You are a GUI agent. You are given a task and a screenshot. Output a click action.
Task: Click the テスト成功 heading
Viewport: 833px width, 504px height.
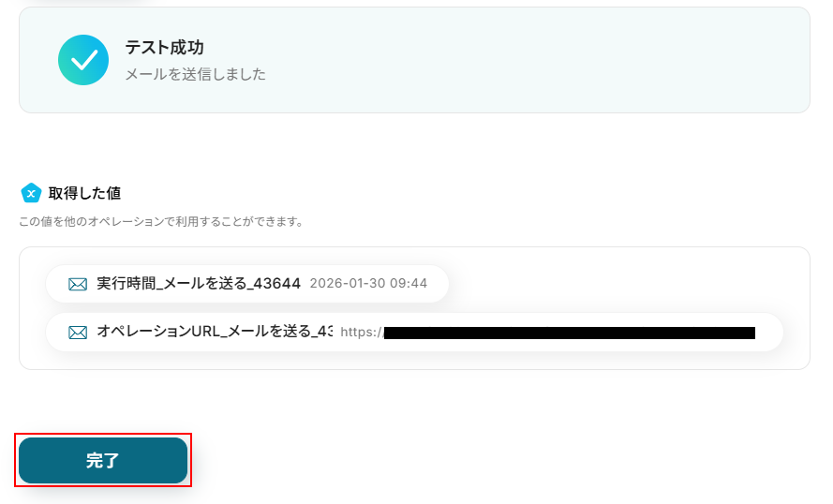[165, 48]
